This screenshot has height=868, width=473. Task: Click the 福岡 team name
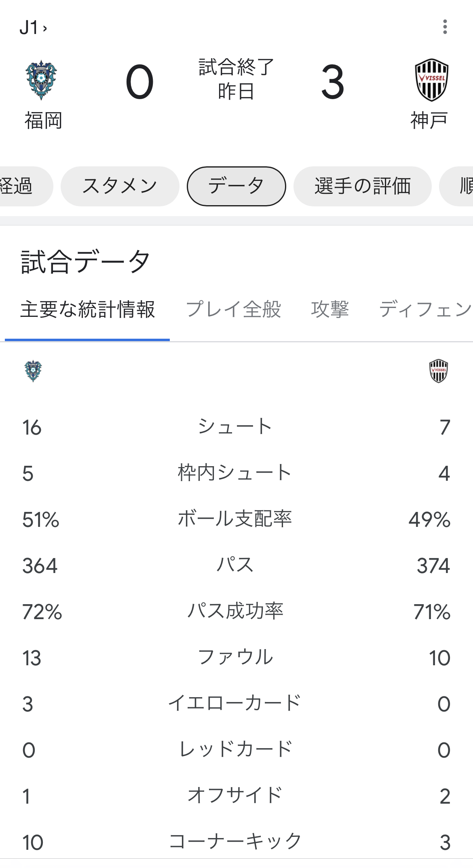[x=43, y=121]
